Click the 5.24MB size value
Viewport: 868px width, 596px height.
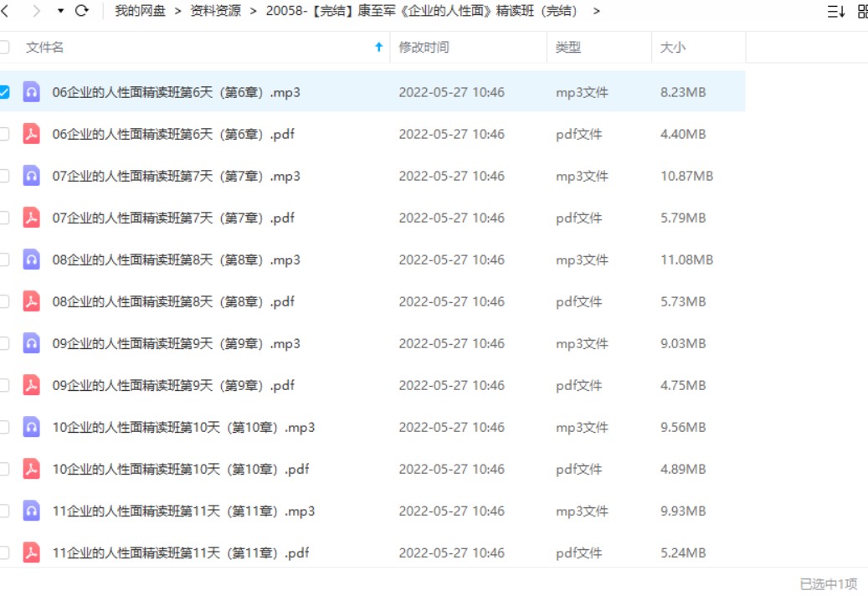(x=682, y=552)
